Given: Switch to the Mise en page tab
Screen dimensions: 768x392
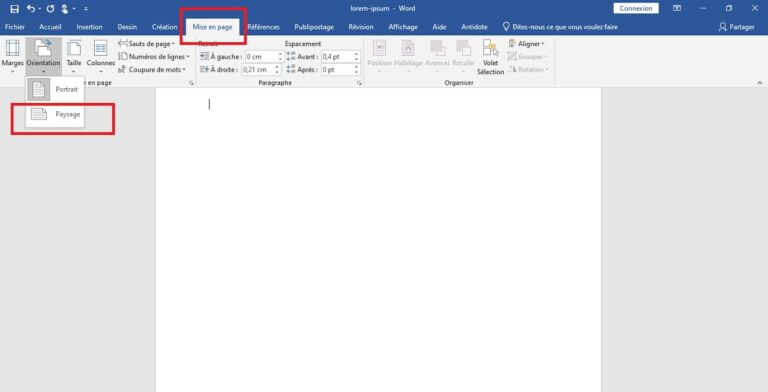Looking at the screenshot, I should coord(212,27).
